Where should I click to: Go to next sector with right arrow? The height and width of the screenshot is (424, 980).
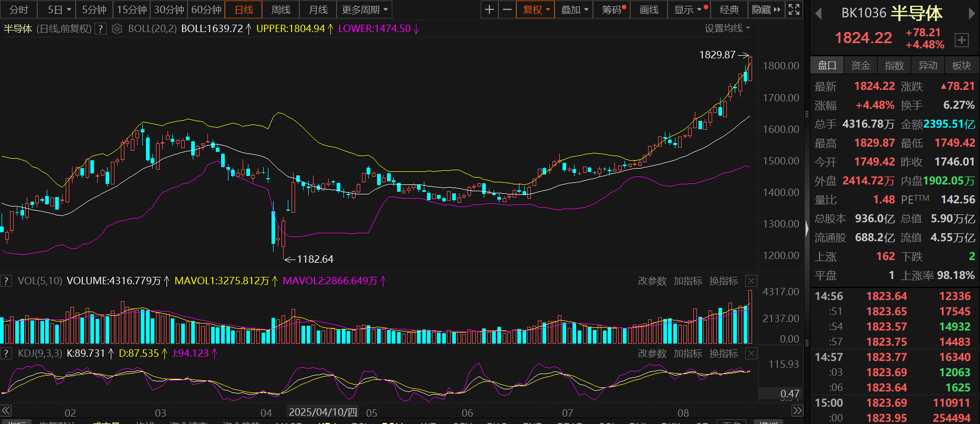click(x=972, y=14)
